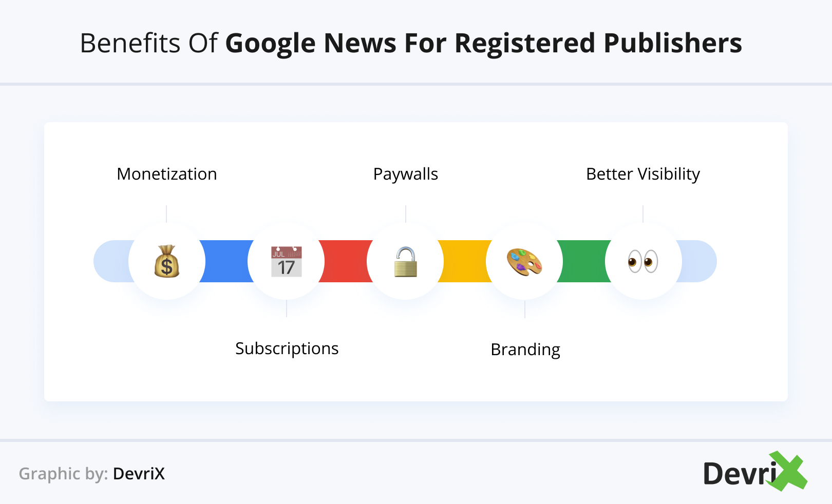Click the open padlock icon
The width and height of the screenshot is (832, 504).
click(x=405, y=262)
